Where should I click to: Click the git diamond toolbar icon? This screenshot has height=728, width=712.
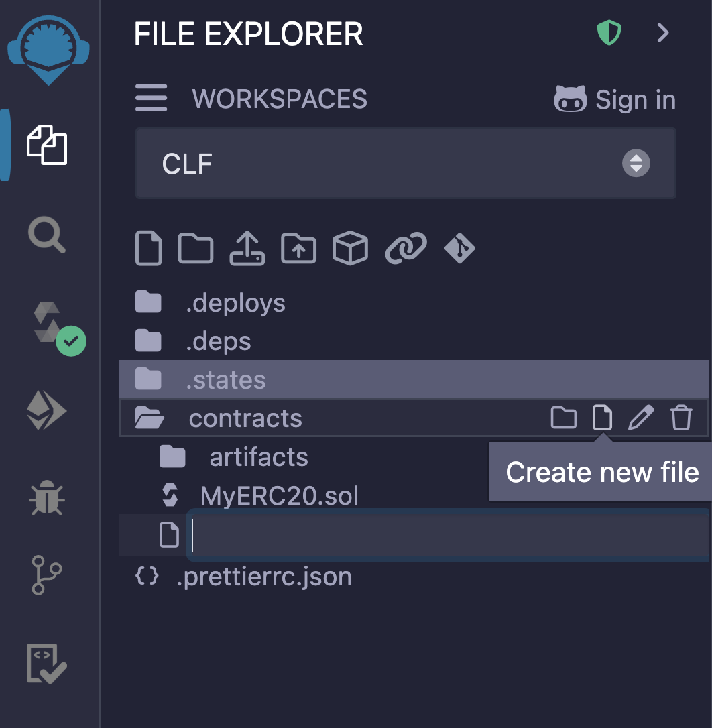pyautogui.click(x=460, y=249)
